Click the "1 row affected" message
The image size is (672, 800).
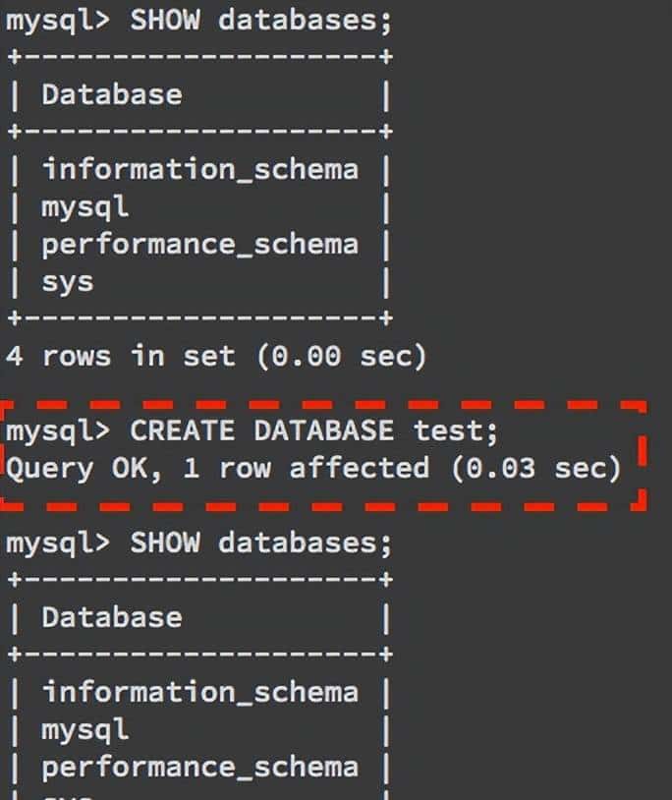tap(306, 468)
